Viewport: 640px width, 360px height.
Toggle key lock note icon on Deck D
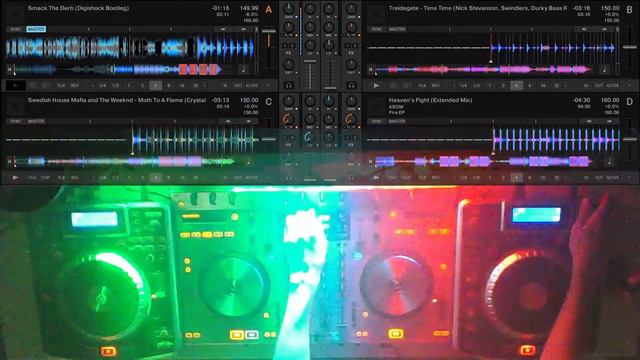click(x=609, y=162)
